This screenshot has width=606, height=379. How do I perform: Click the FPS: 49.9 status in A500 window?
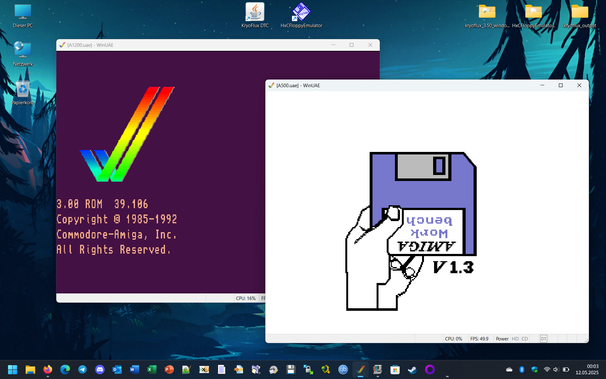click(479, 339)
